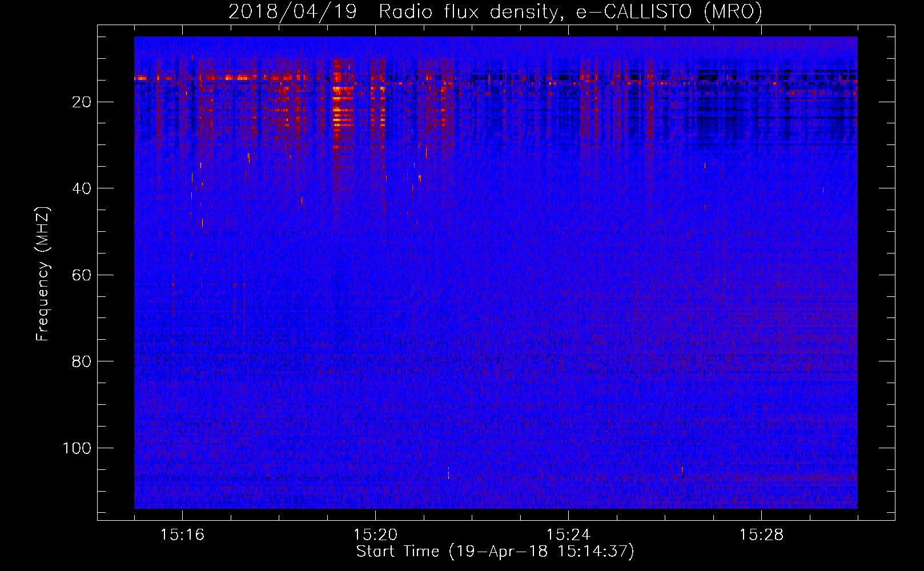Screen dimensions: 924x571
Task: Click the plot title '2018/04/19 Radio flux density, e-CALLISTO (MRO)'
Action: [495, 11]
